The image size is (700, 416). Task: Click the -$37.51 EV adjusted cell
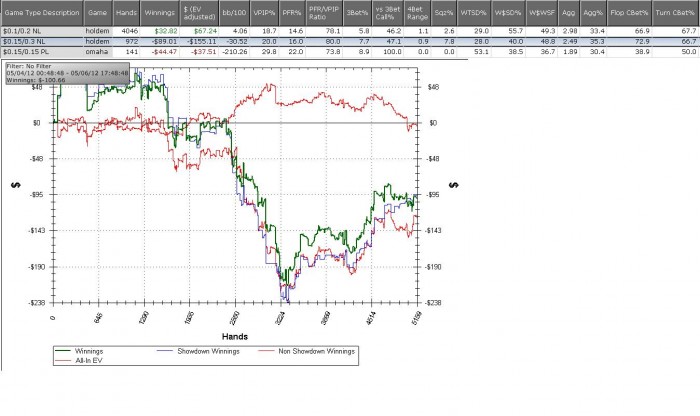click(199, 52)
